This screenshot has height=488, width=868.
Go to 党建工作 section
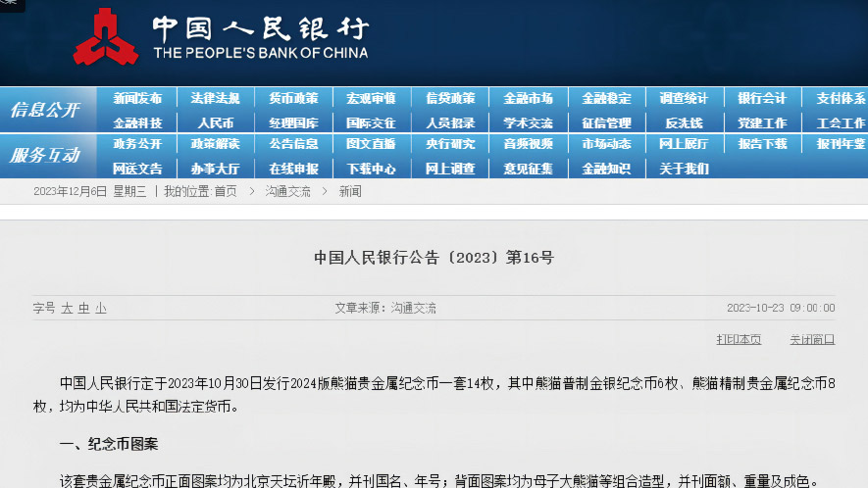[762, 122]
